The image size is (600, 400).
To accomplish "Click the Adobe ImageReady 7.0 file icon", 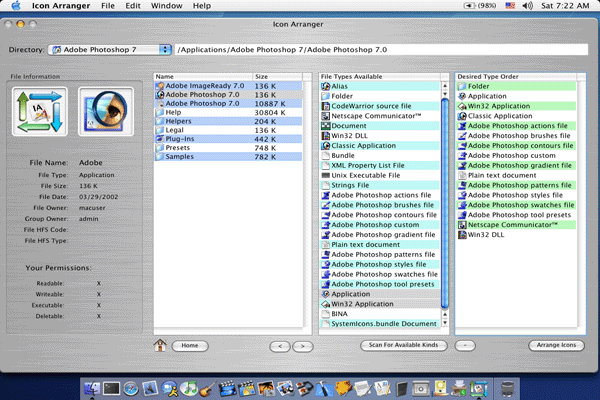I will pyautogui.click(x=160, y=86).
